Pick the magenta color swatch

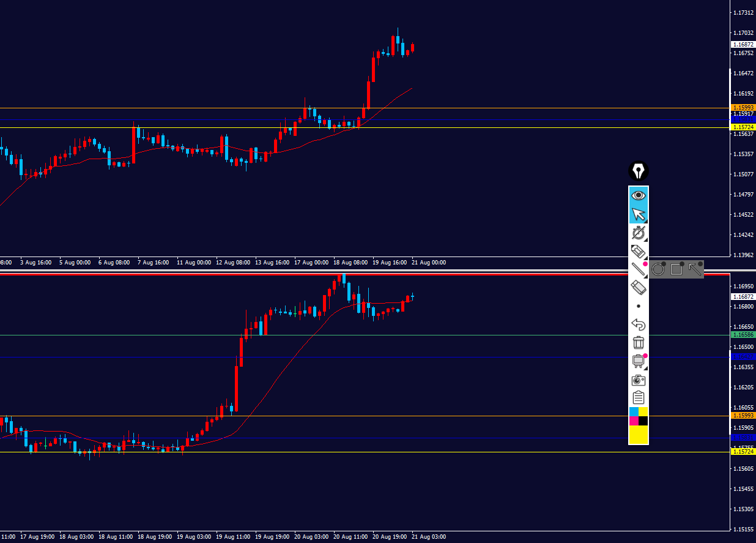coord(634,421)
